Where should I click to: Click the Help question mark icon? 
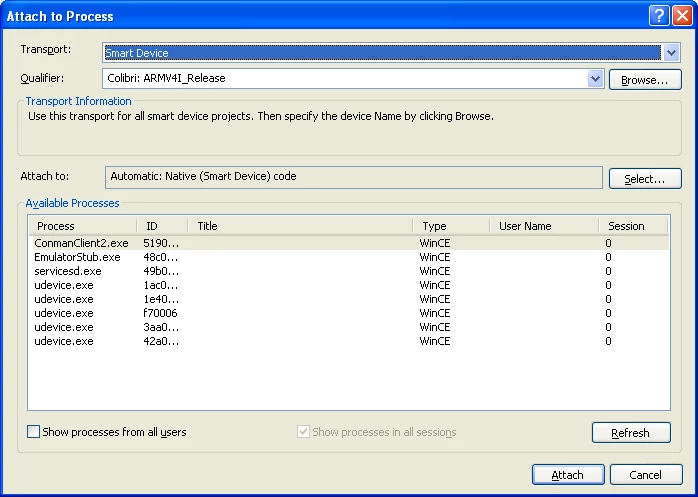tap(659, 15)
